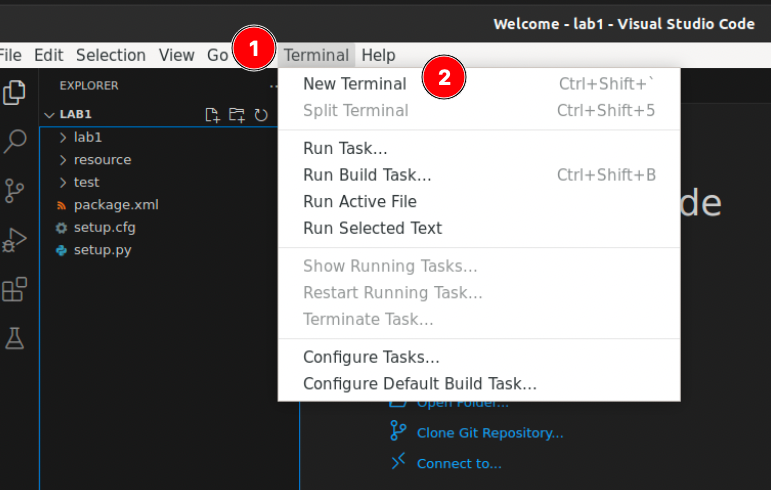Open the Testing flask view
The image size is (771, 490).
[x=14, y=339]
